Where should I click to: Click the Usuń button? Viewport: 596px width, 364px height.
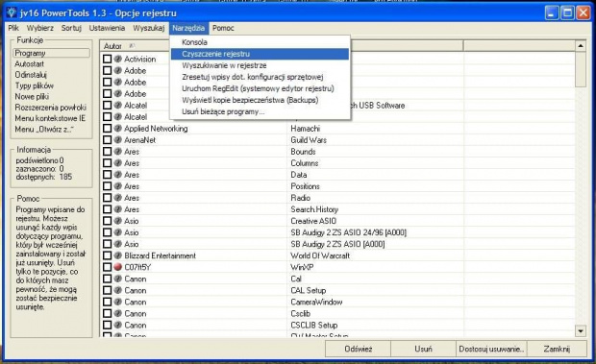tap(423, 349)
